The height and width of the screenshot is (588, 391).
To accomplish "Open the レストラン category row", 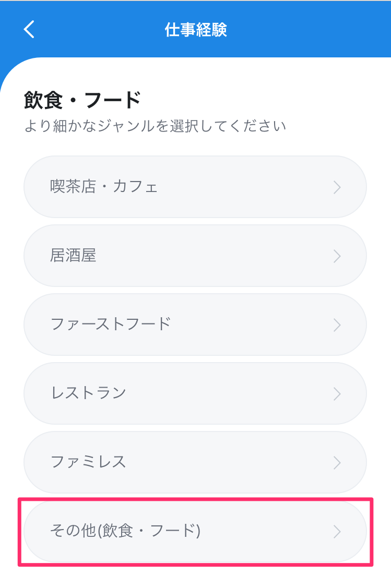I will point(195,393).
